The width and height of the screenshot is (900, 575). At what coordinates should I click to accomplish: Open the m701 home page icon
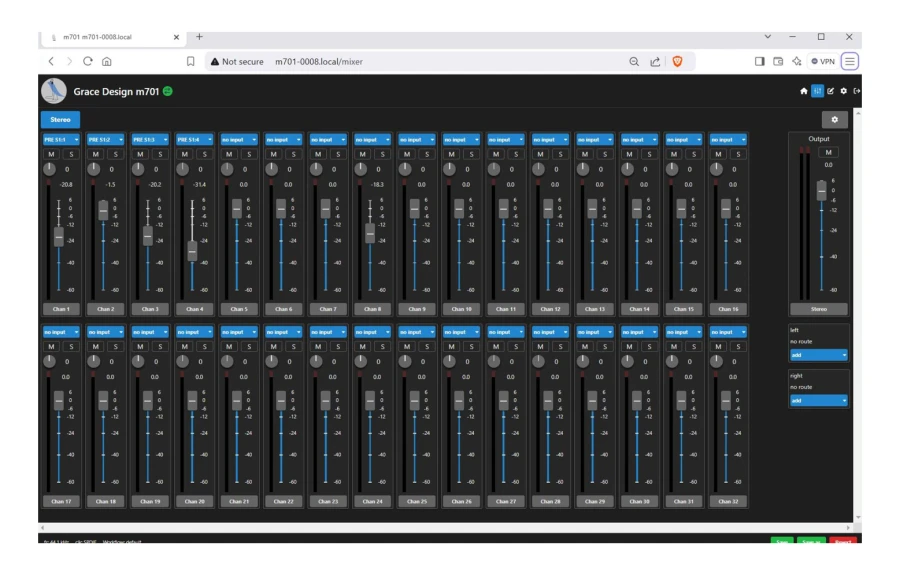click(804, 91)
